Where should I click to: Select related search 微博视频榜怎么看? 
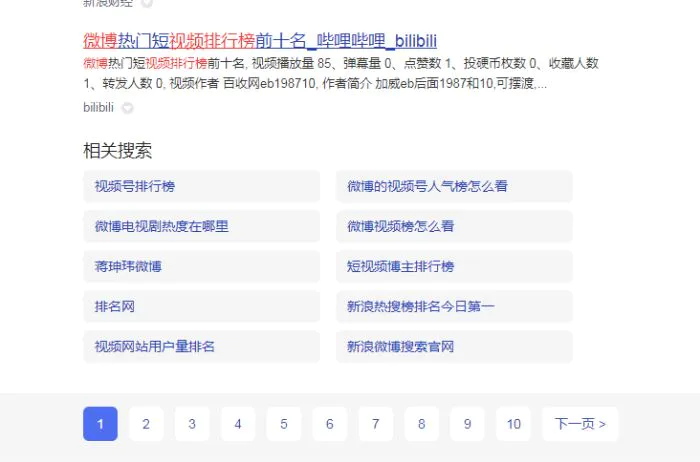[454, 226]
